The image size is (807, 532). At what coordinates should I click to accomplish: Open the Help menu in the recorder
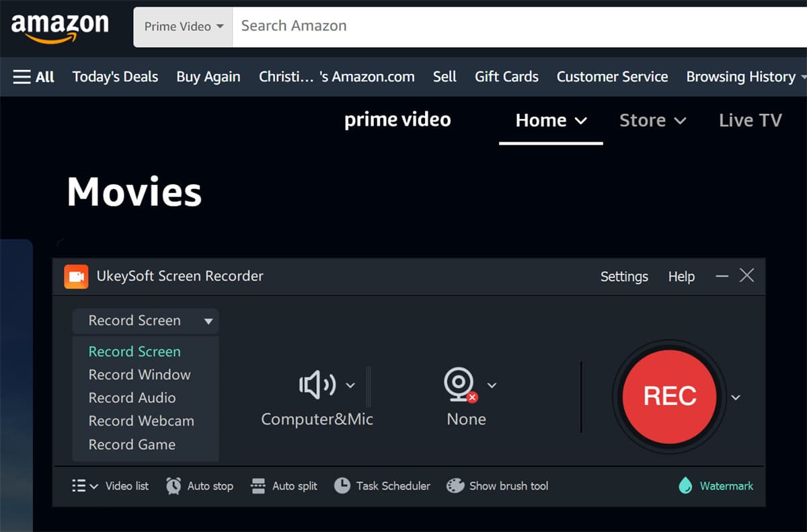coord(681,276)
